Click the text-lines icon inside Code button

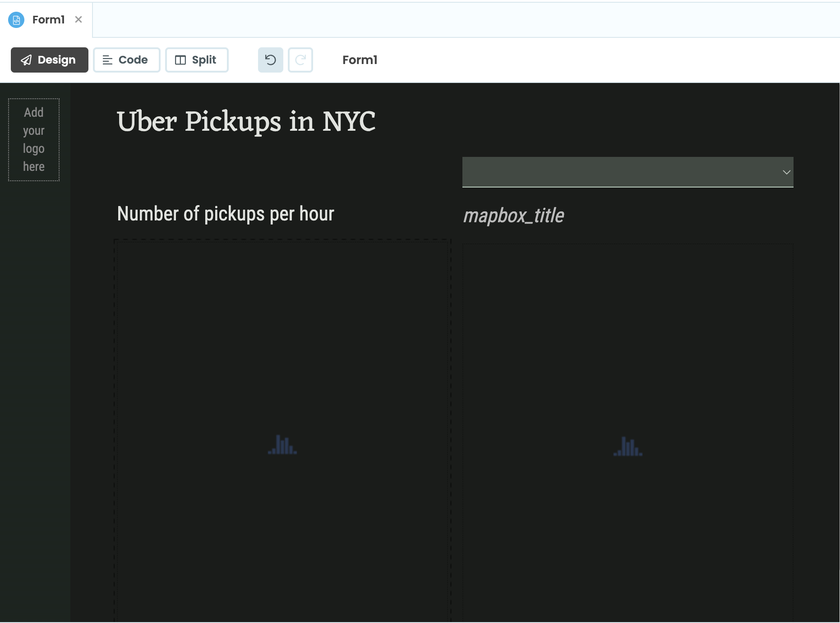pos(107,60)
